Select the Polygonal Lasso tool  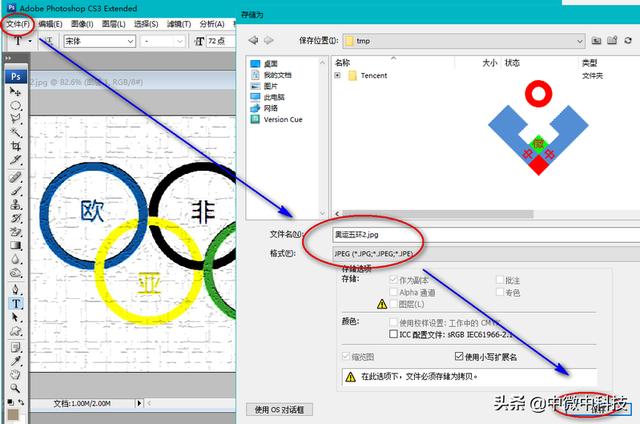click(x=16, y=119)
